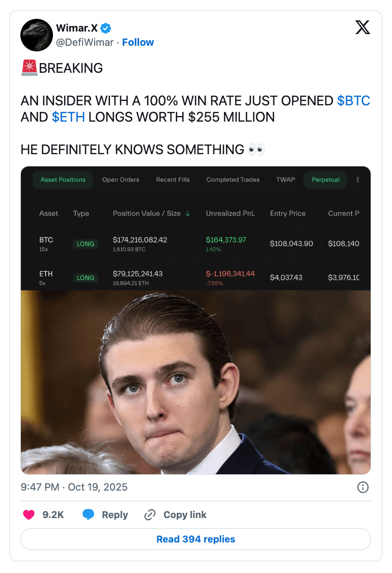Viewport: 392px width, 573px height.
Task: Click the Wimar.X display name
Action: [x=77, y=28]
